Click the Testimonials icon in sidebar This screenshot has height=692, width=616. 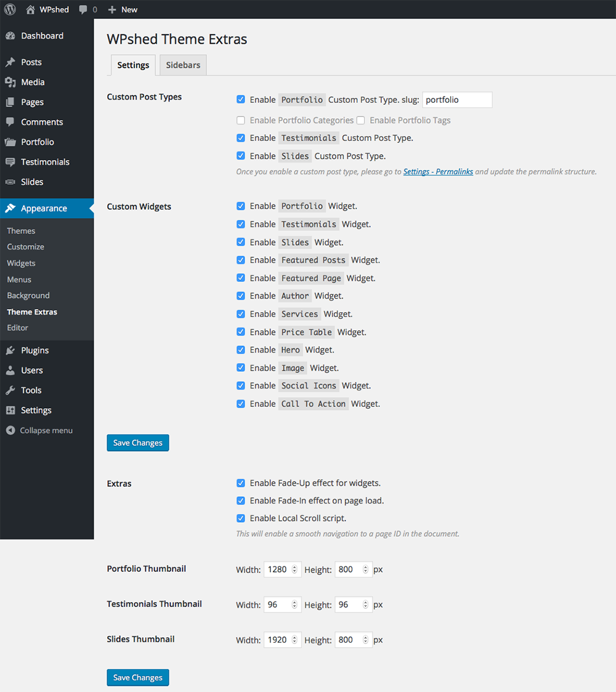(10, 162)
